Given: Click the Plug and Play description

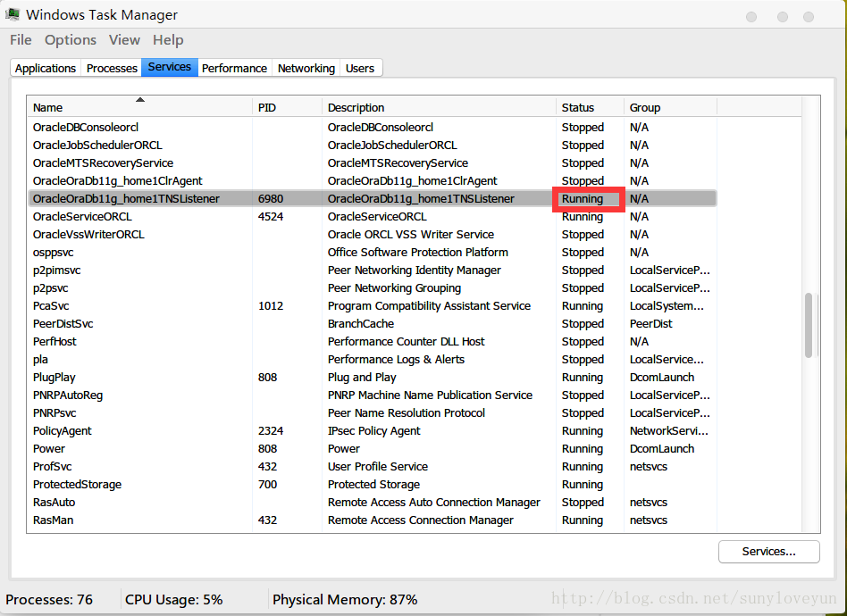Looking at the screenshot, I should (x=362, y=377).
